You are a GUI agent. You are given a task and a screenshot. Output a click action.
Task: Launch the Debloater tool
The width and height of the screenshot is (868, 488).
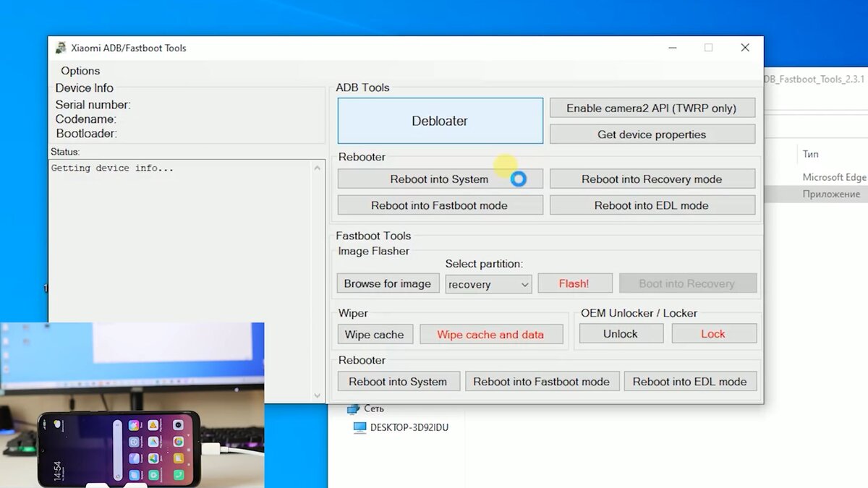tap(440, 121)
